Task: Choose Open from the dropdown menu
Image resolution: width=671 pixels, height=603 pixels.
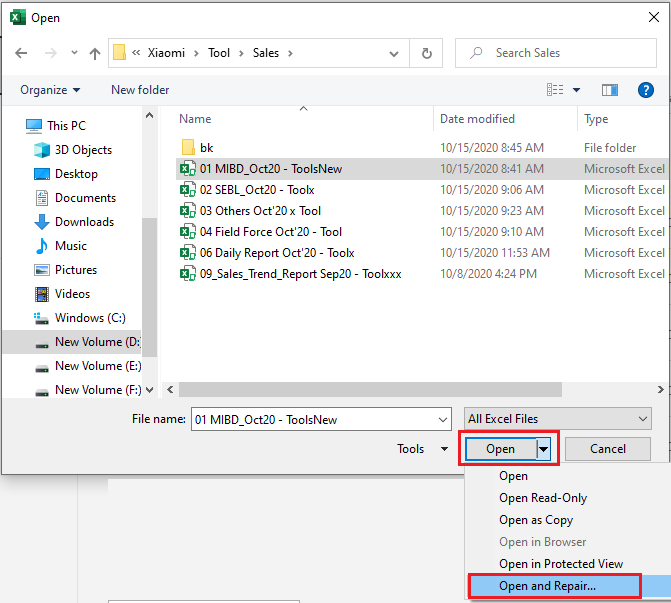Action: coord(513,476)
